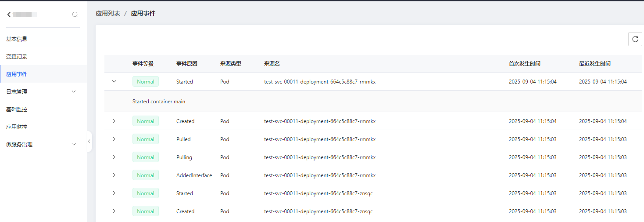Open the 变更记录 menu item
Image resolution: width=644 pixels, height=222 pixels.
(17, 56)
